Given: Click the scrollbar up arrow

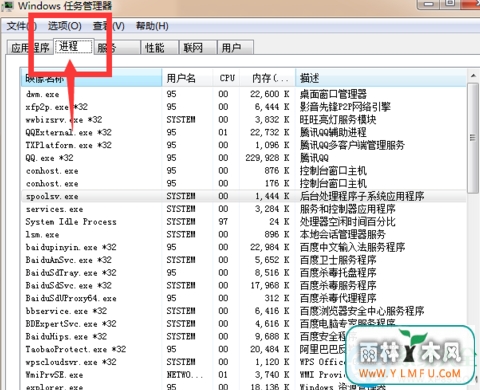Looking at the screenshot, I should (473, 76).
